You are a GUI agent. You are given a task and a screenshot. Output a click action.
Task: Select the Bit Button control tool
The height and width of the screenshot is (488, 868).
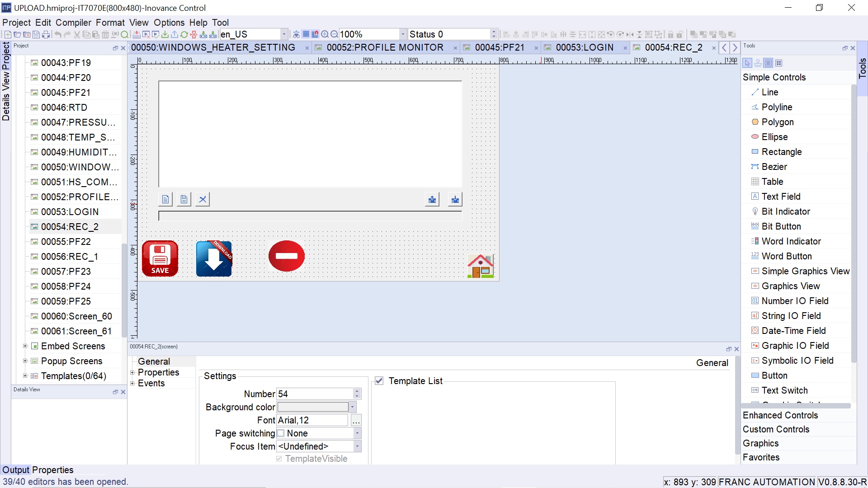click(x=781, y=226)
